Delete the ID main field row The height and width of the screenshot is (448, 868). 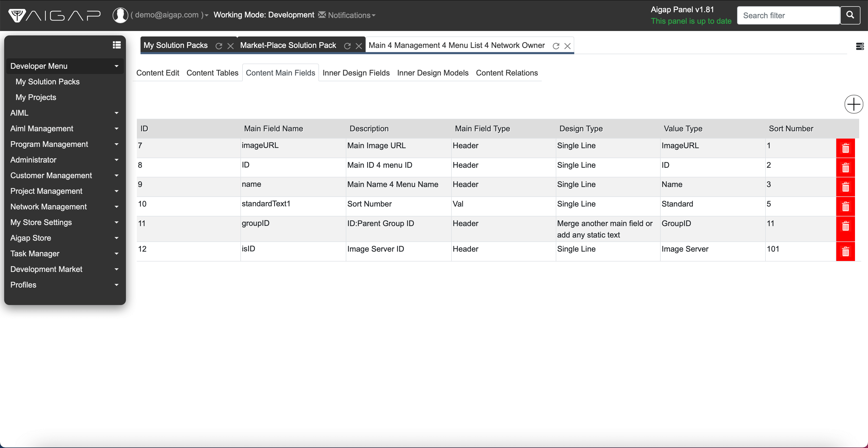click(x=845, y=168)
